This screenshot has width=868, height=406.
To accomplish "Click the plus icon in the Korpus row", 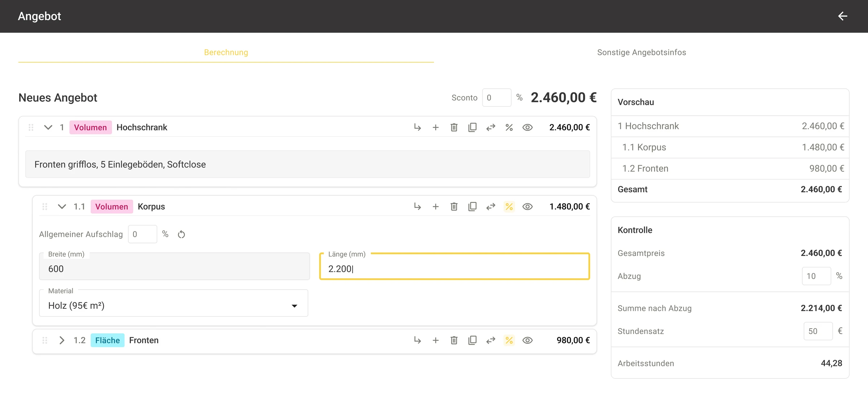I will (x=435, y=206).
